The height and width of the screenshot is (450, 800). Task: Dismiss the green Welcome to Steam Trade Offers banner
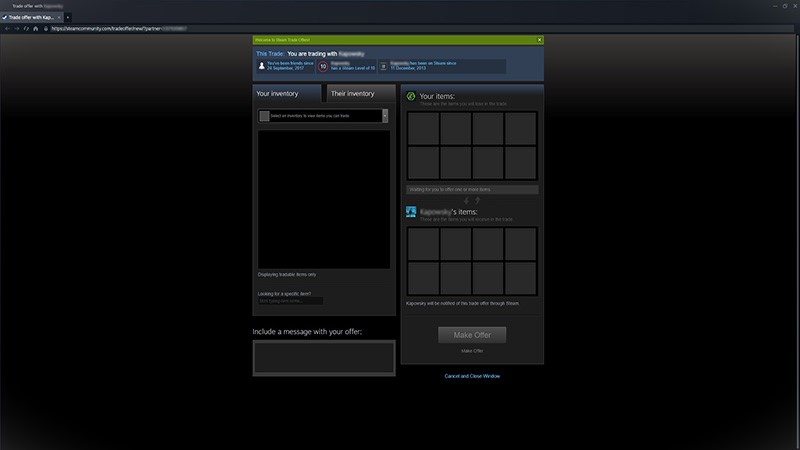pos(539,40)
